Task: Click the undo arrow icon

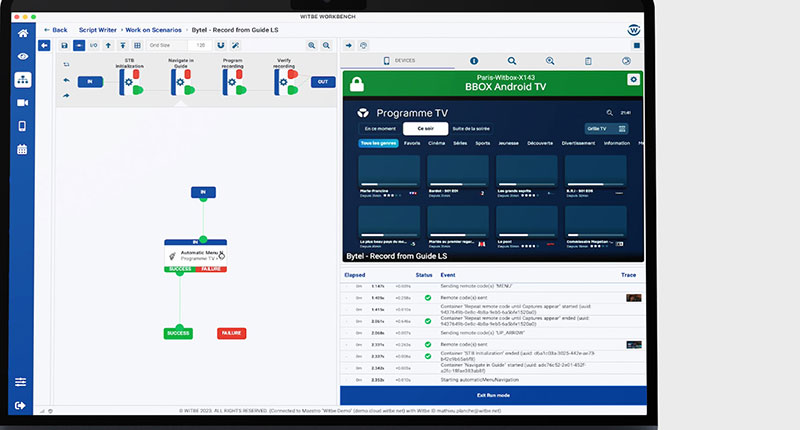Action: [x=66, y=80]
